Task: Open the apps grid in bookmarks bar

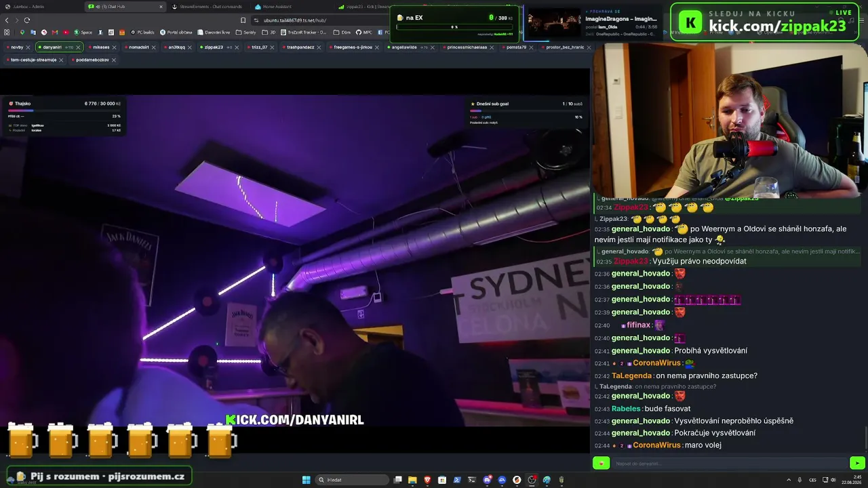Action: 7,32
